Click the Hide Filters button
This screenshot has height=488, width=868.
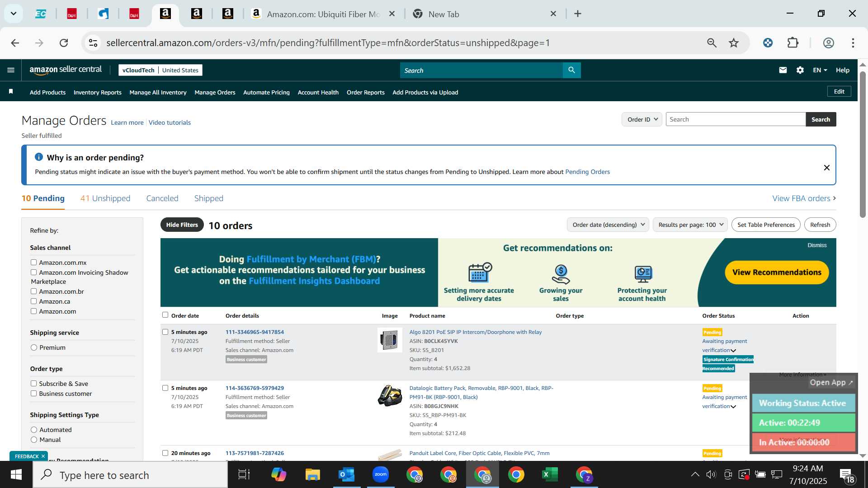coord(182,225)
